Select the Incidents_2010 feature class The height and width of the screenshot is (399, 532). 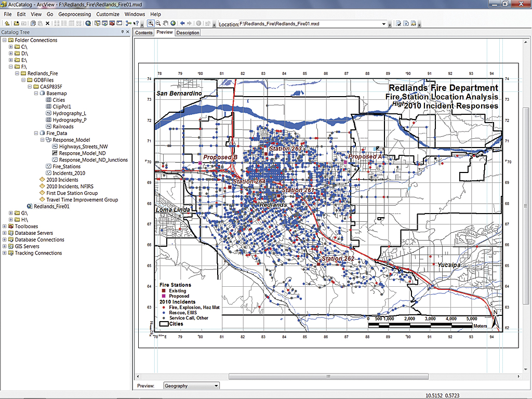[69, 173]
